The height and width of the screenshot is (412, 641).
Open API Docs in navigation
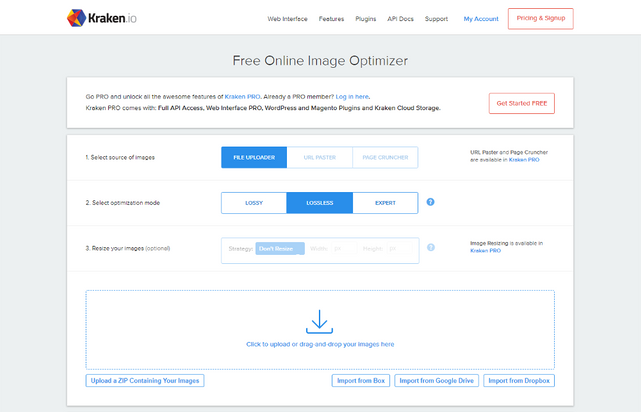click(x=400, y=19)
